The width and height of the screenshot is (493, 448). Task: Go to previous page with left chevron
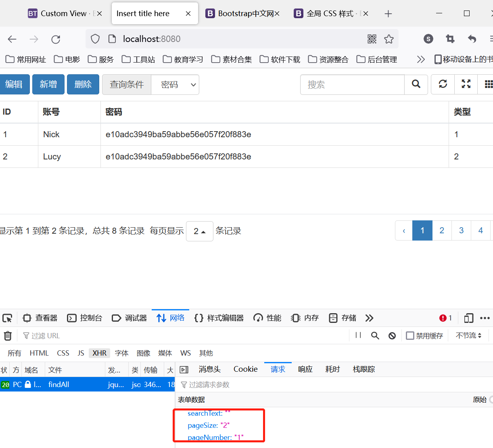click(404, 230)
